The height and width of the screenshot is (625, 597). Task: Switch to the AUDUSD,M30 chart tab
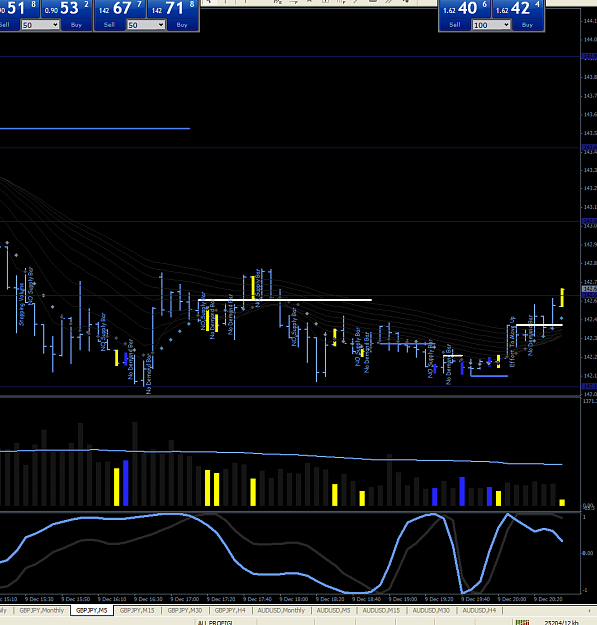(x=431, y=610)
